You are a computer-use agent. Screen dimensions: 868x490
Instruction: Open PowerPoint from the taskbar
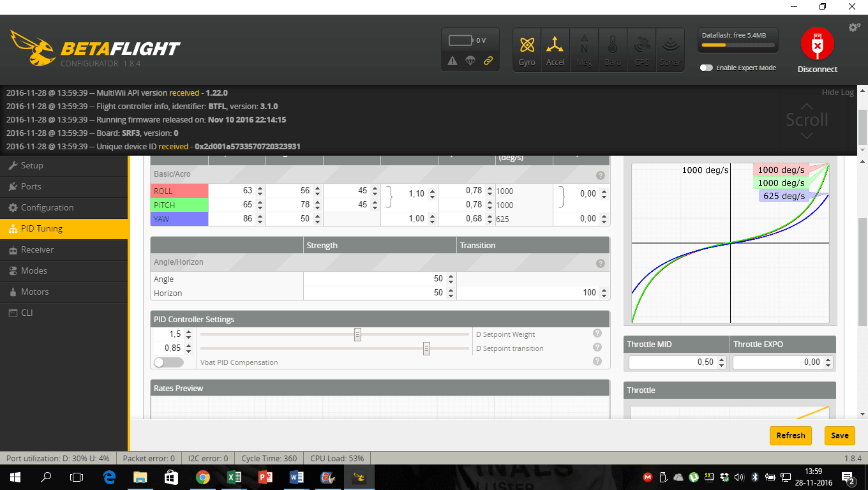pos(266,477)
